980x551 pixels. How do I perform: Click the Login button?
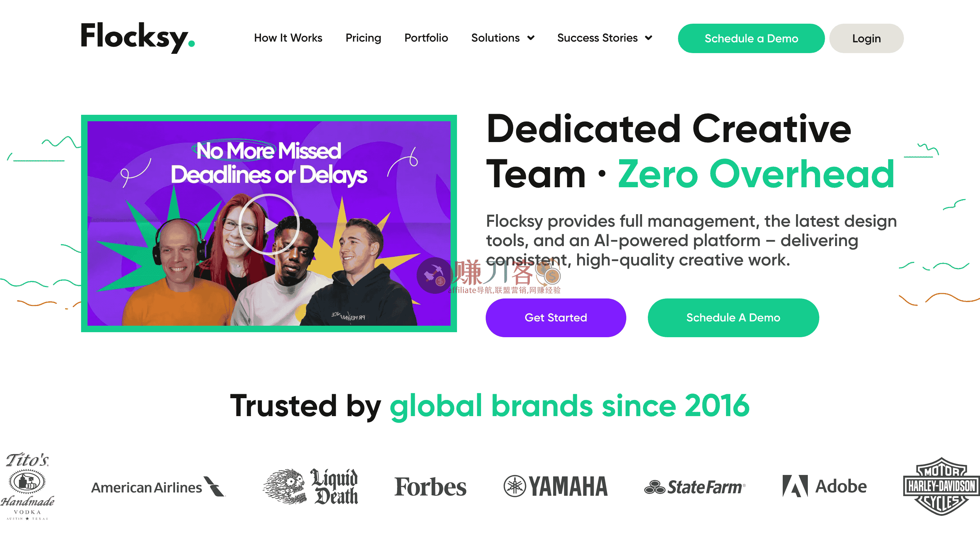pyautogui.click(x=866, y=38)
